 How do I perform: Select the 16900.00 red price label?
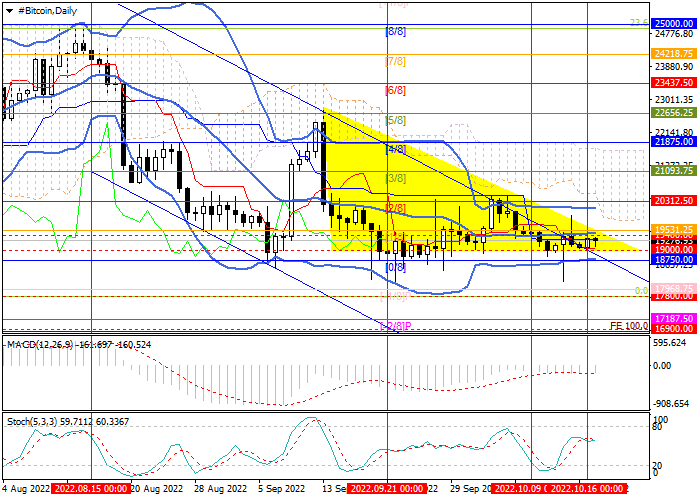pyautogui.click(x=674, y=329)
